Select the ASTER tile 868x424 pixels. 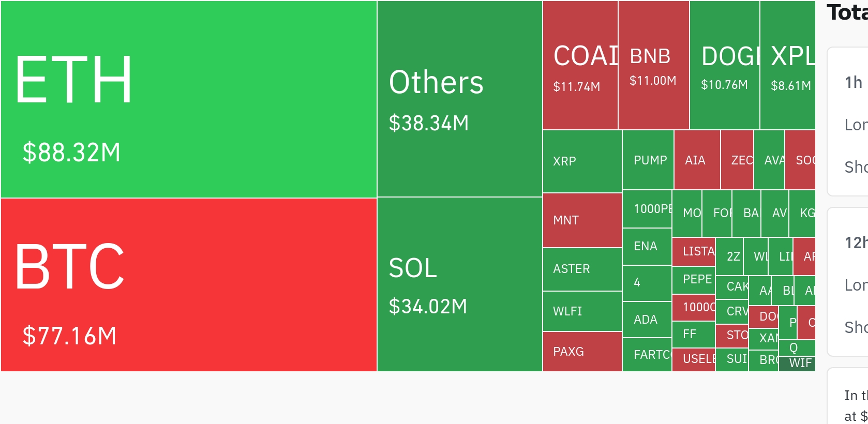click(582, 269)
